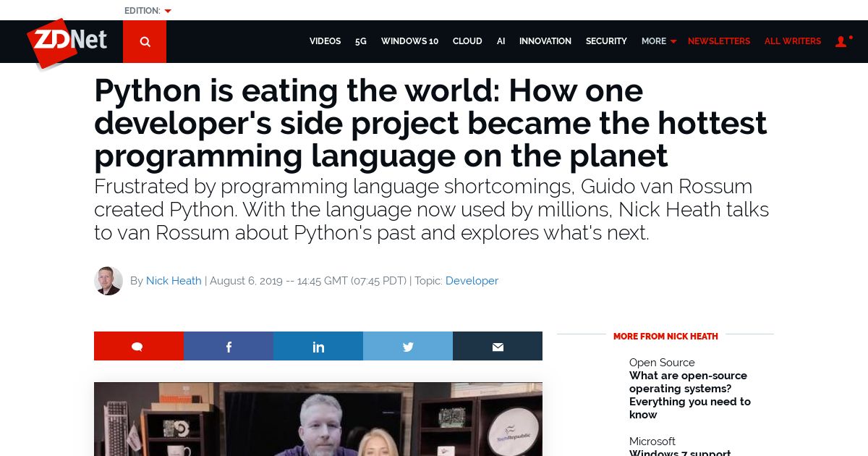The width and height of the screenshot is (868, 456).
Task: Open the Developer topic link
Action: point(472,281)
